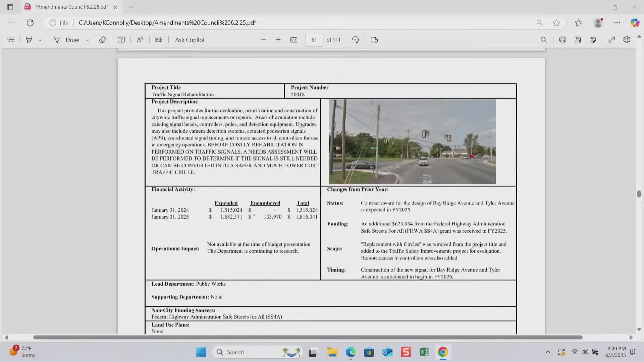Select the Erase tool
Image resolution: width=644 pixels, height=362 pixels.
[102, 40]
